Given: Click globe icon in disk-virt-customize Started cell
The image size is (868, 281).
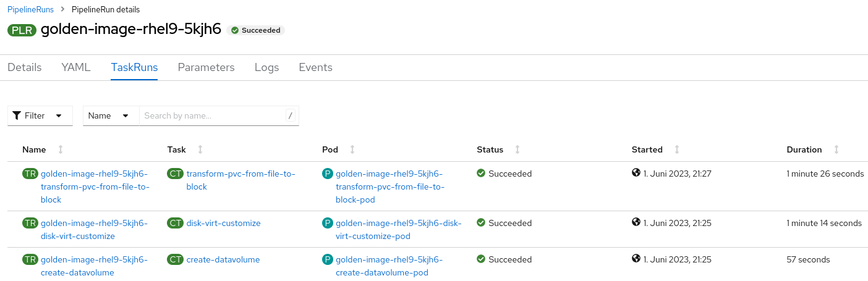Looking at the screenshot, I should coord(636,222).
